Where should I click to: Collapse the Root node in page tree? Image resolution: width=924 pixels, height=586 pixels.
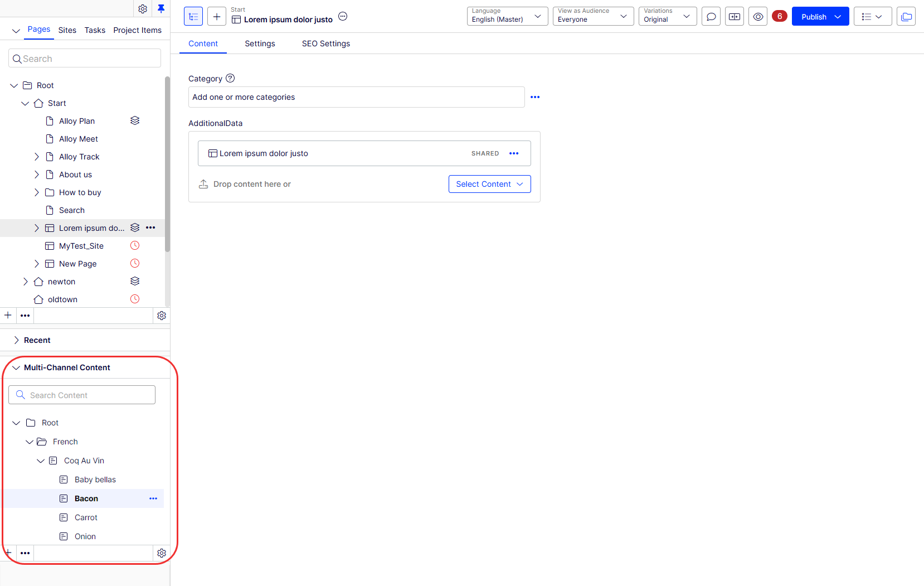click(x=14, y=85)
